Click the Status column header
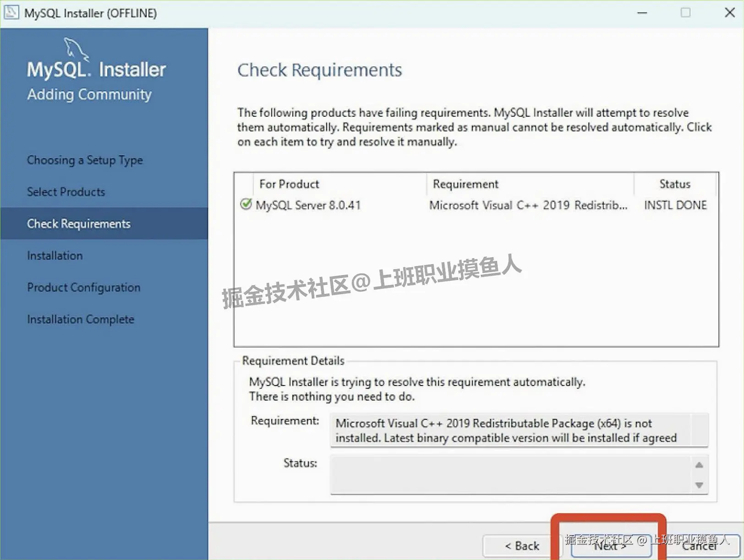Viewport: 744px width, 560px height. tap(675, 184)
